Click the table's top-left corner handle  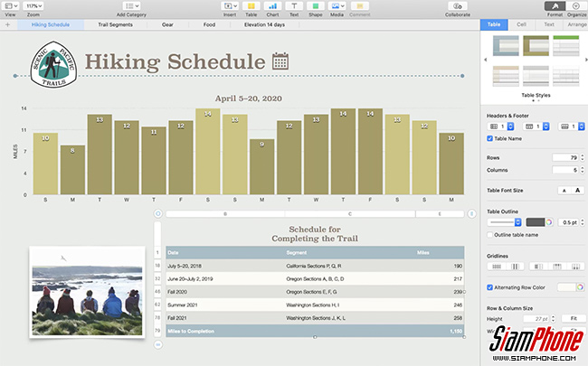[158, 214]
